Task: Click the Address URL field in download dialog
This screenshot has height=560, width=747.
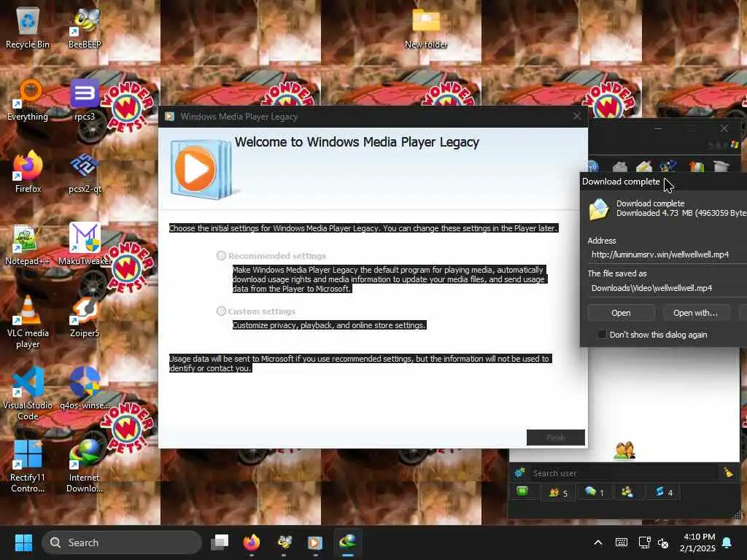Action: click(667, 254)
